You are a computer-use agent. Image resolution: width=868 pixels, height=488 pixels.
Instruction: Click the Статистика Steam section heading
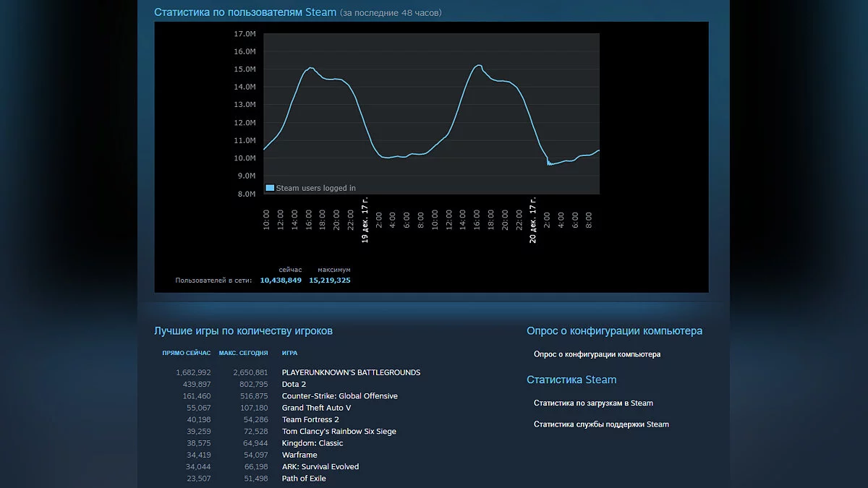tap(571, 380)
